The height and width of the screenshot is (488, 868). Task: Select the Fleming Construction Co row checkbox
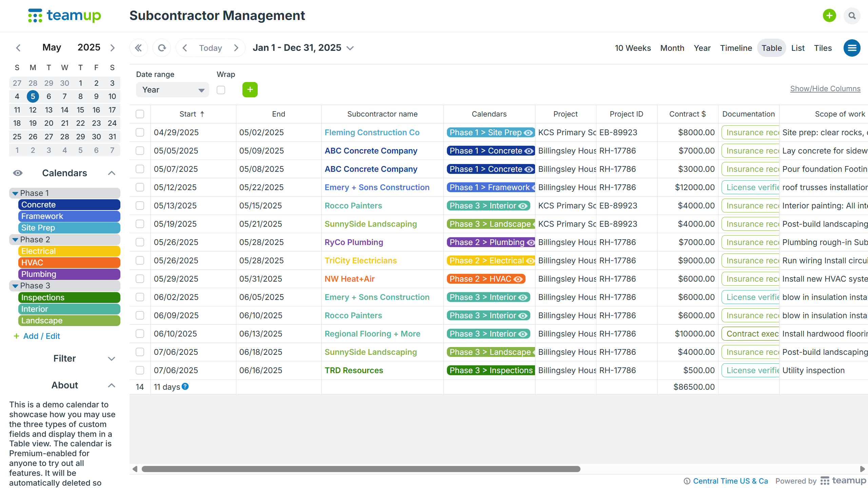140,133
